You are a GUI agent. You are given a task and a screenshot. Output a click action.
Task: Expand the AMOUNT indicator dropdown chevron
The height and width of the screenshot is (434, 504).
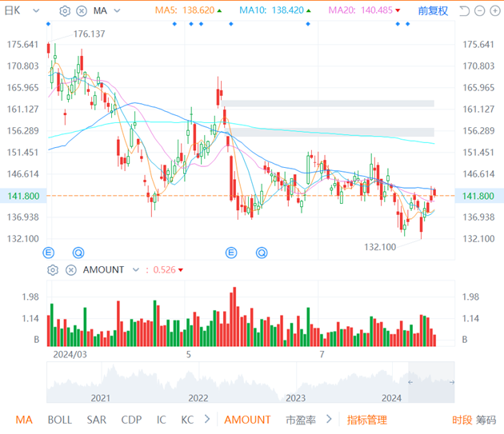(x=136, y=269)
